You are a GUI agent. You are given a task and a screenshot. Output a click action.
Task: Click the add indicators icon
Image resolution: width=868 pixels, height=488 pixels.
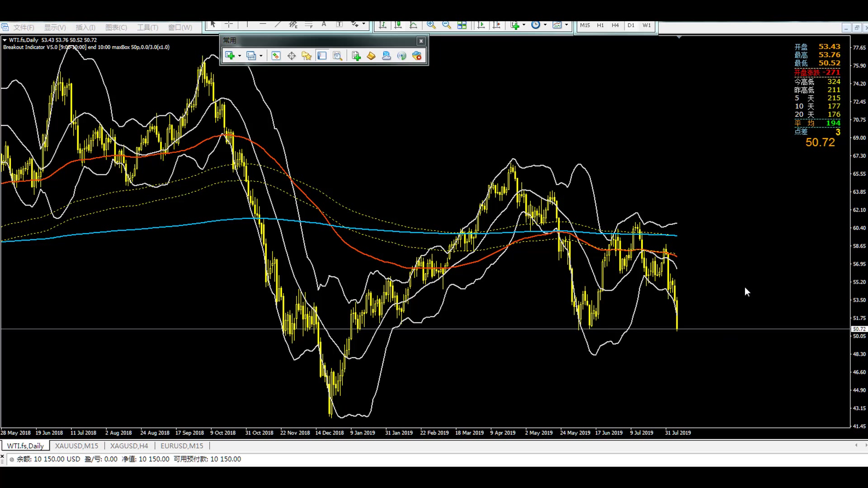pos(515,25)
